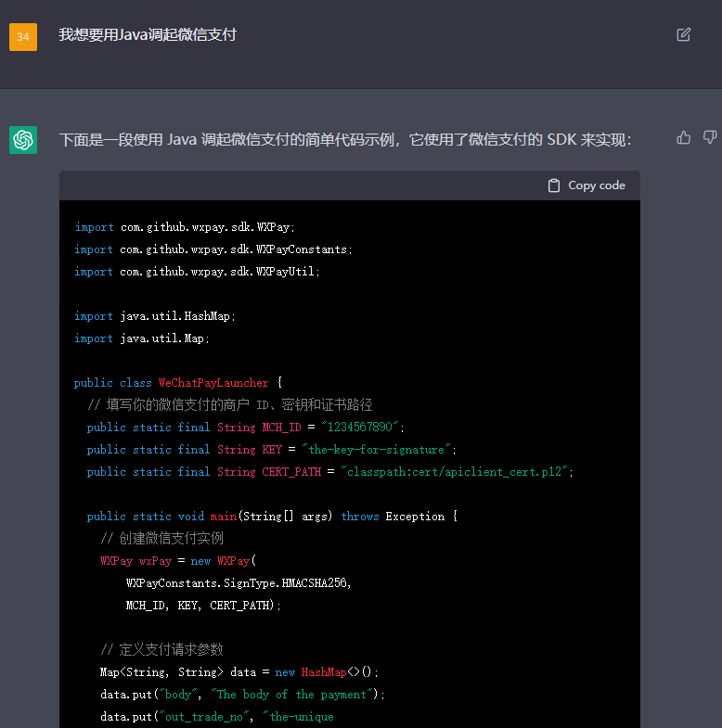Image resolution: width=722 pixels, height=728 pixels.
Task: Click the edit message pencil icon
Action: (684, 34)
